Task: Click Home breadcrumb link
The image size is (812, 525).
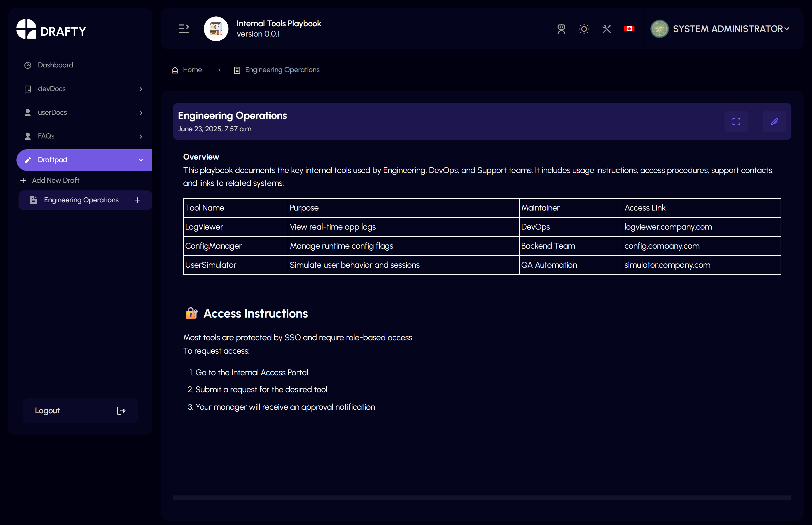Action: 192,70
